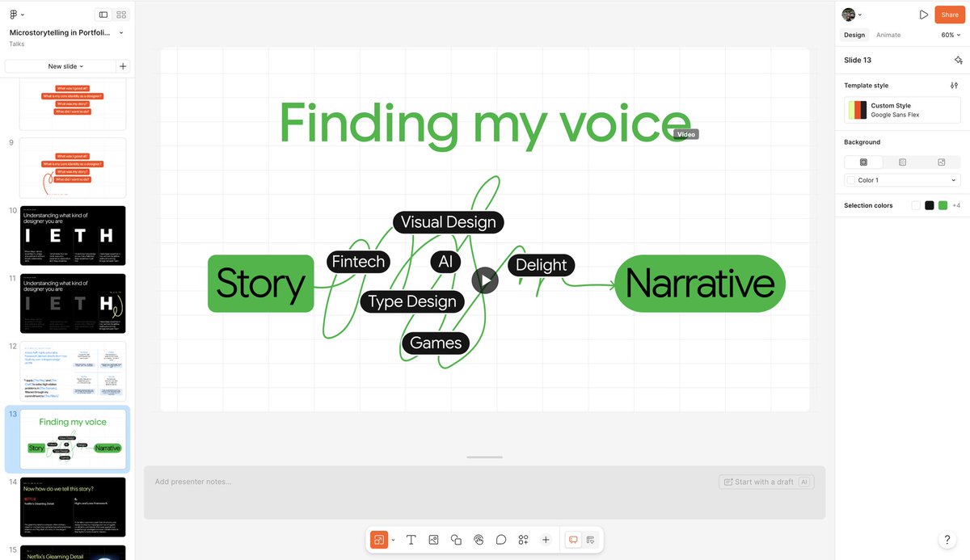Image resolution: width=970 pixels, height=560 pixels.
Task: Open the 60% zoom dropdown
Action: [951, 35]
